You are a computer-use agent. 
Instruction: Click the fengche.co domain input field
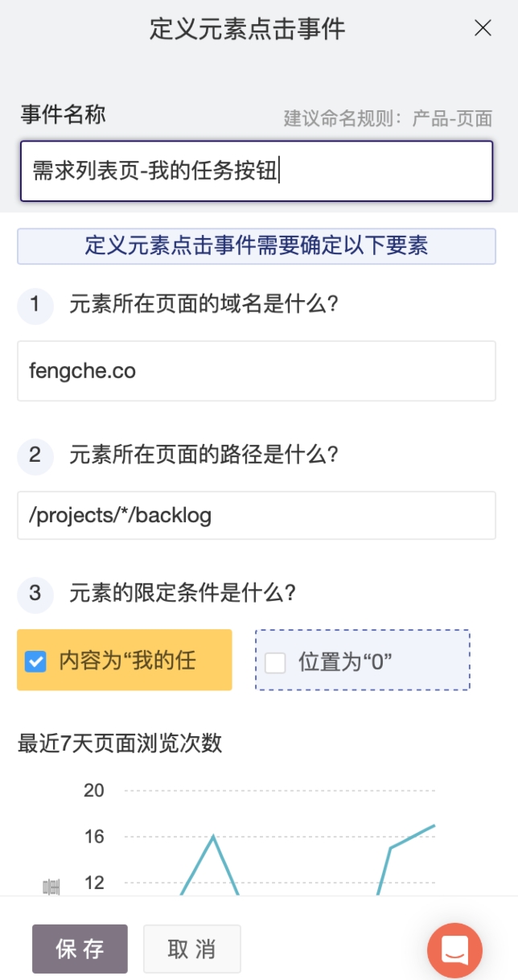coord(256,371)
